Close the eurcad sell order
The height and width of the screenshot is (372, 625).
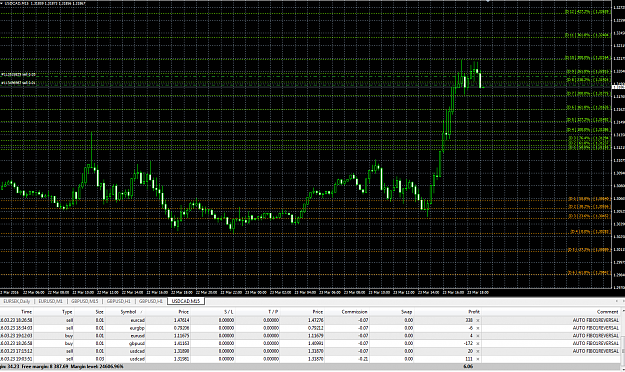(478, 320)
